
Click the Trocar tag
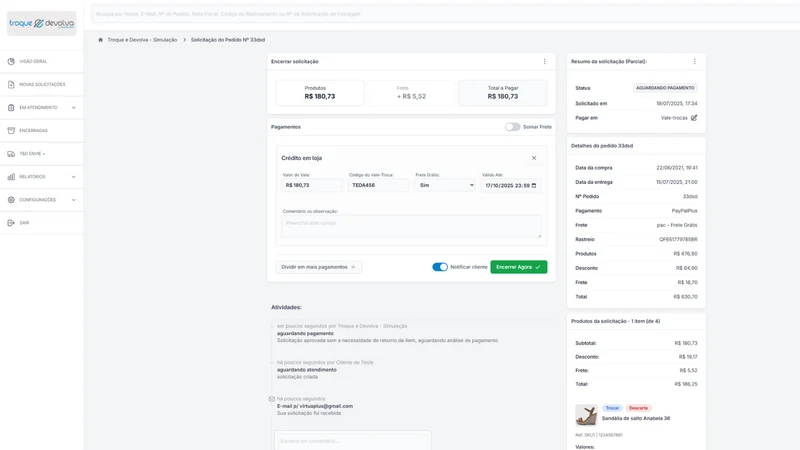[612, 408]
